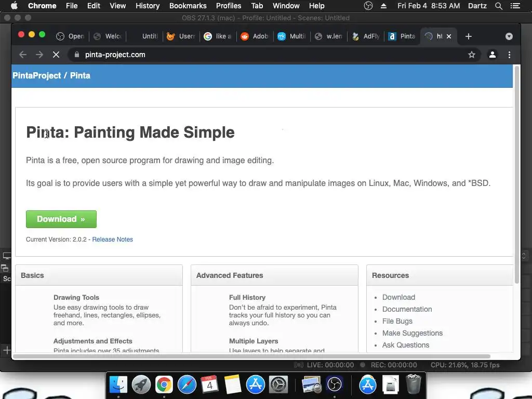Open the Tab menu
The height and width of the screenshot is (399, 532).
pyautogui.click(x=257, y=6)
